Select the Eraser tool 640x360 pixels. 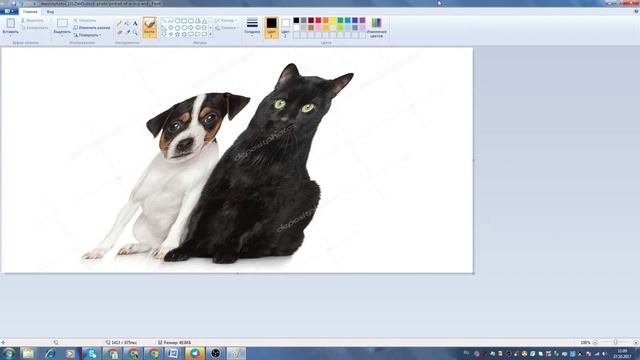tap(119, 32)
